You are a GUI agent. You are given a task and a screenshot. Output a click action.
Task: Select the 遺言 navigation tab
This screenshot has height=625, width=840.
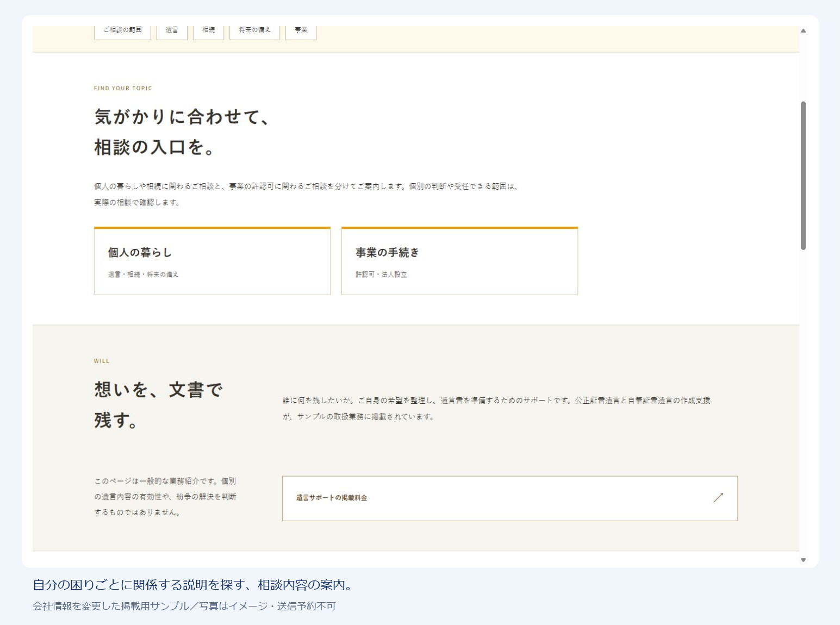click(172, 32)
